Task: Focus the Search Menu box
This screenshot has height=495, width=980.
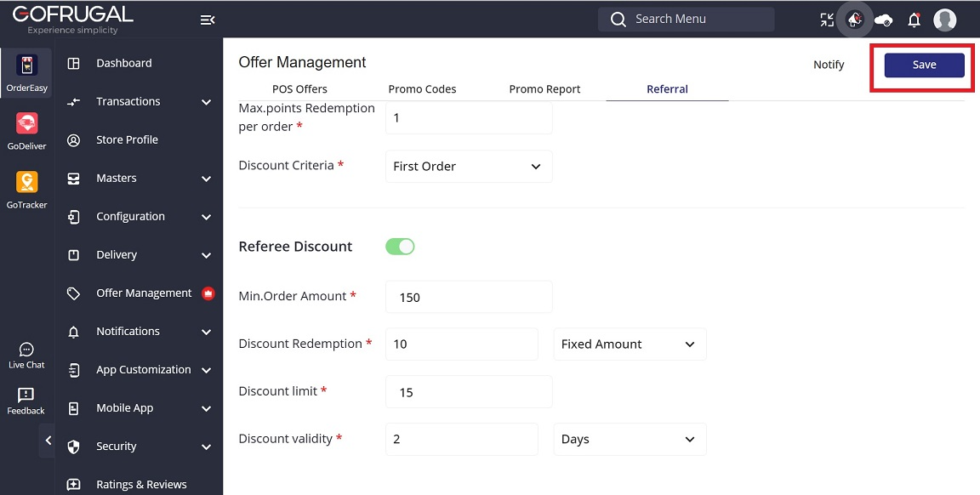Action: 686,19
